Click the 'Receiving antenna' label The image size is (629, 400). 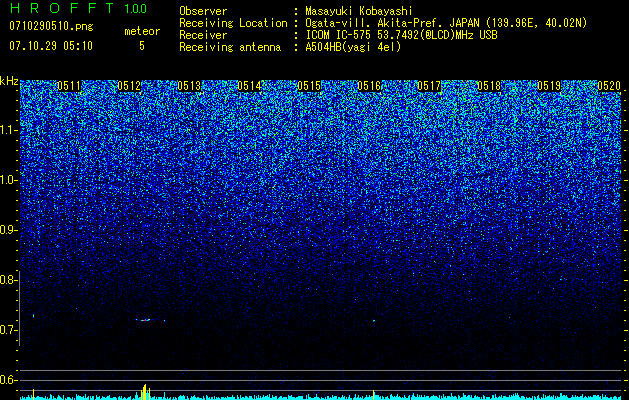(x=230, y=47)
